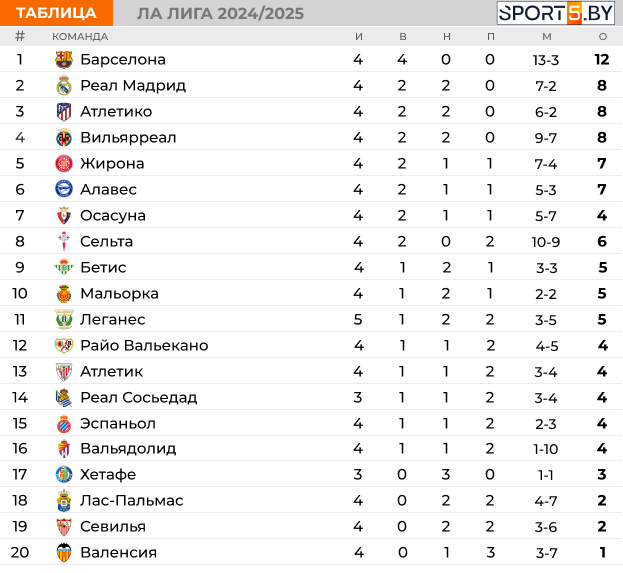Select the Getafe round crest icon
This screenshot has height=573, width=623.
(x=64, y=474)
